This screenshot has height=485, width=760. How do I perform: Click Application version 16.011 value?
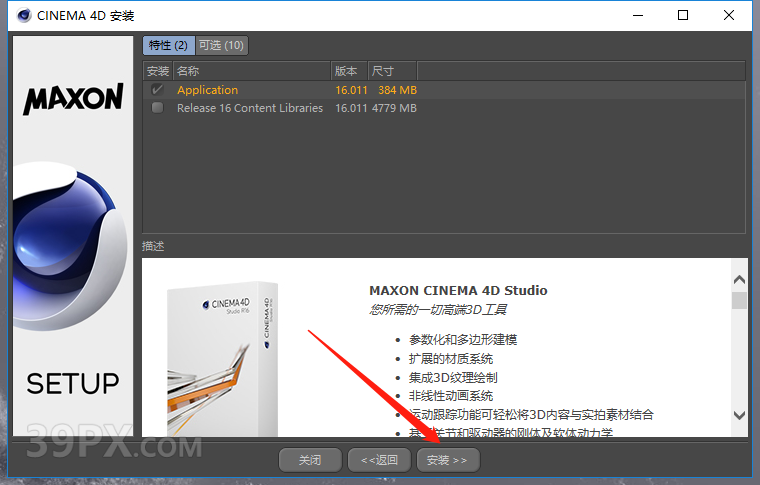coord(351,90)
